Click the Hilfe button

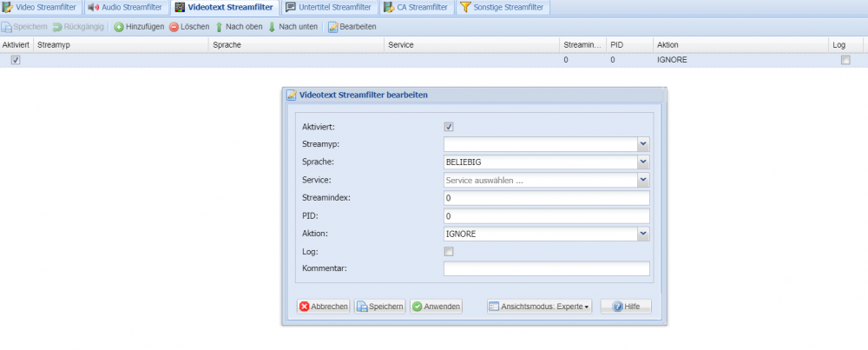click(x=626, y=307)
